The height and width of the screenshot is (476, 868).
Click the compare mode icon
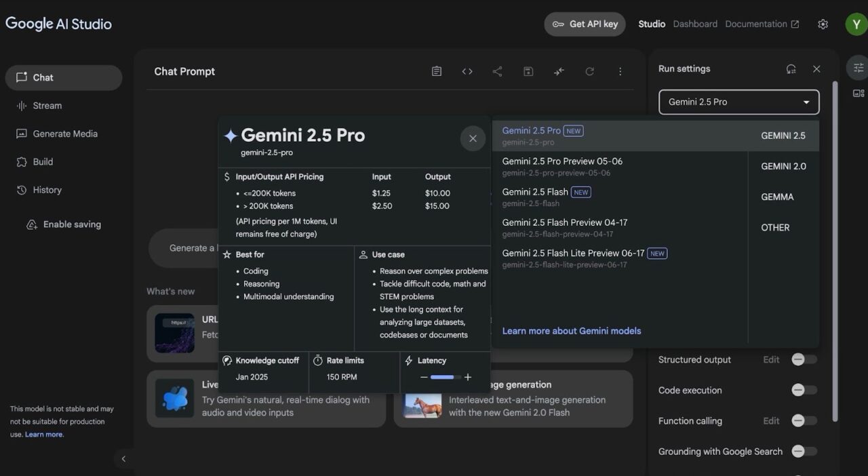pyautogui.click(x=559, y=71)
